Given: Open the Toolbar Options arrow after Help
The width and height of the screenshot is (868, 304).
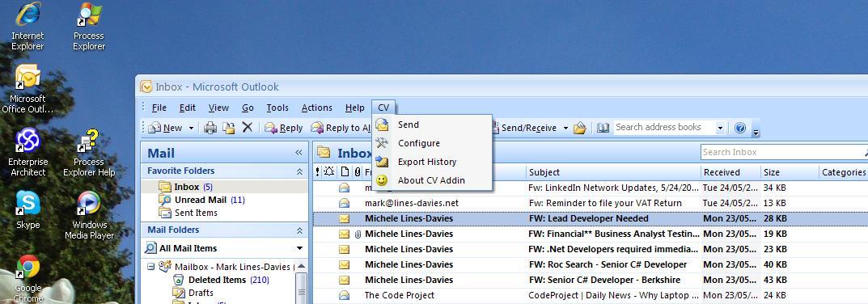Looking at the screenshot, I should tap(756, 131).
